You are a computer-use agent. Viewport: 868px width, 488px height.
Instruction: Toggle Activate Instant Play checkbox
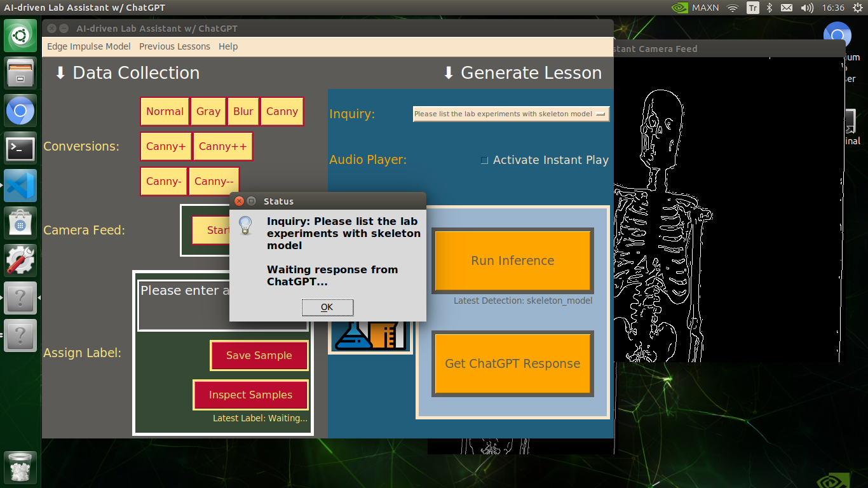pos(484,160)
